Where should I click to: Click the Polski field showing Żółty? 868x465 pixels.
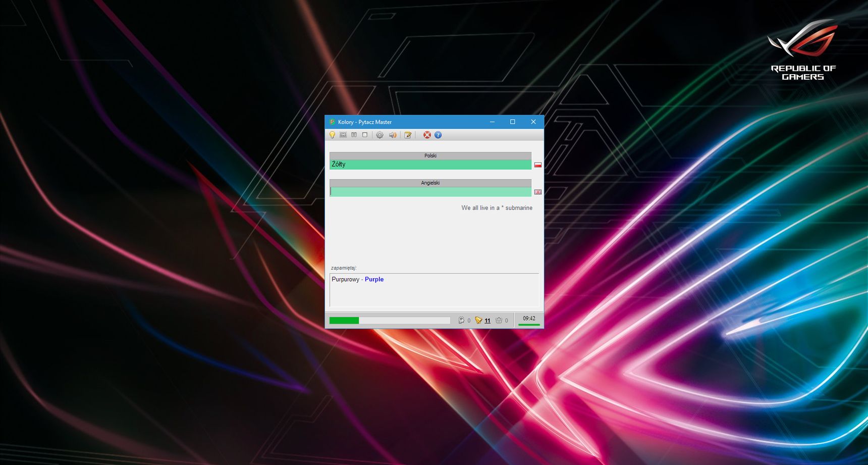point(430,165)
